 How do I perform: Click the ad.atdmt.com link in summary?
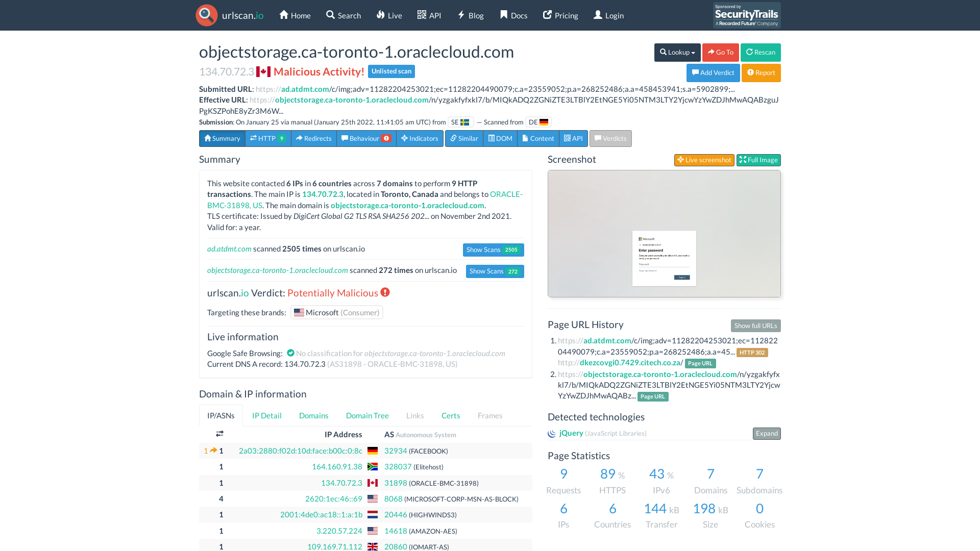(229, 249)
